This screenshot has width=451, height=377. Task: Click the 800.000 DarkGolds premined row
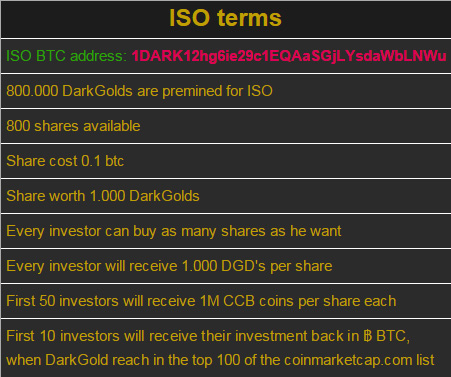[226, 91]
